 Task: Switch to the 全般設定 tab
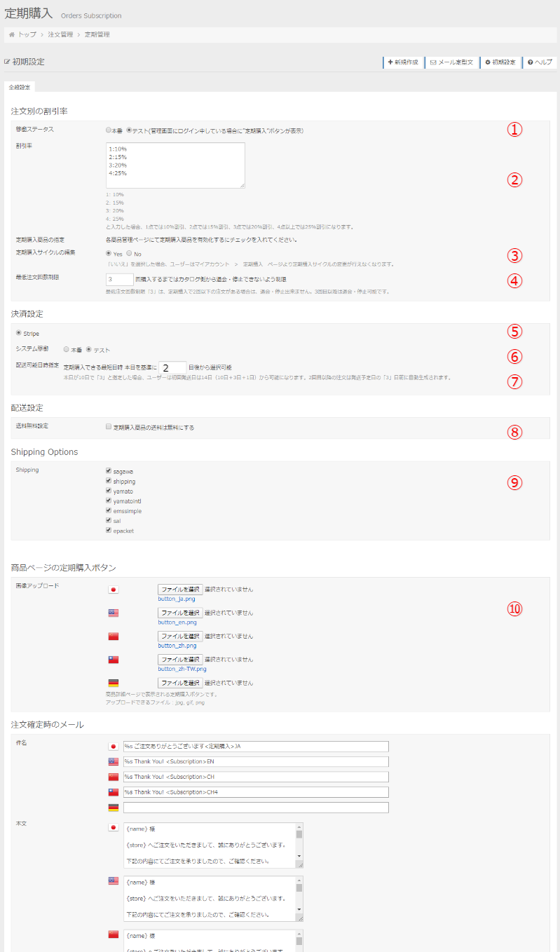(x=20, y=88)
